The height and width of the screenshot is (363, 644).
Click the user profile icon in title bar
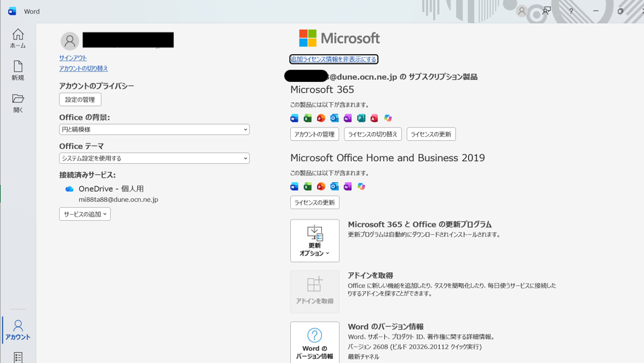(522, 11)
